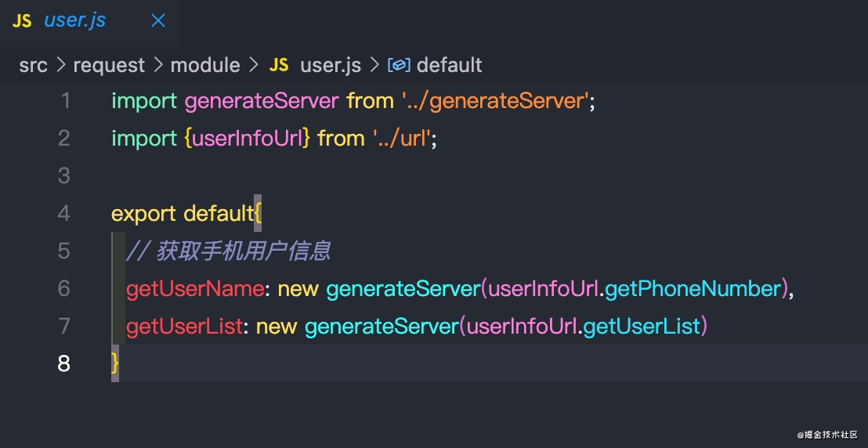Close the user.js editor tab
868x448 pixels.
[x=157, y=21]
